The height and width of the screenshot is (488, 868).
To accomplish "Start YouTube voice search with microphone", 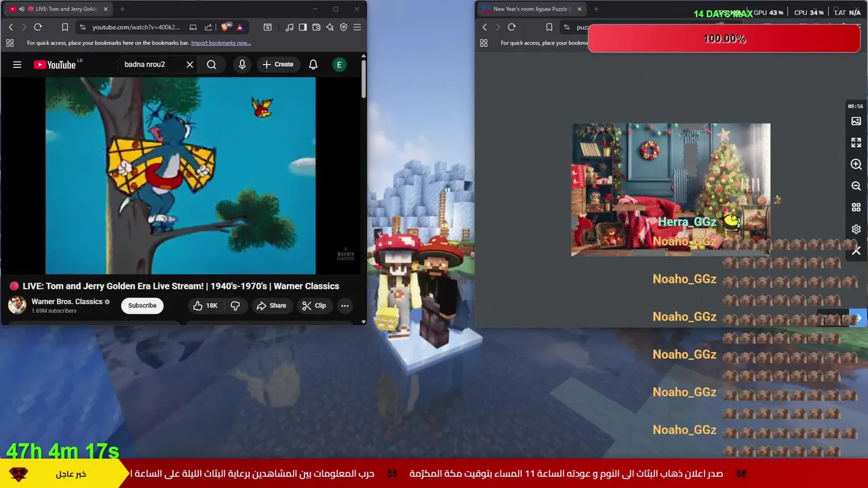I will coord(242,64).
